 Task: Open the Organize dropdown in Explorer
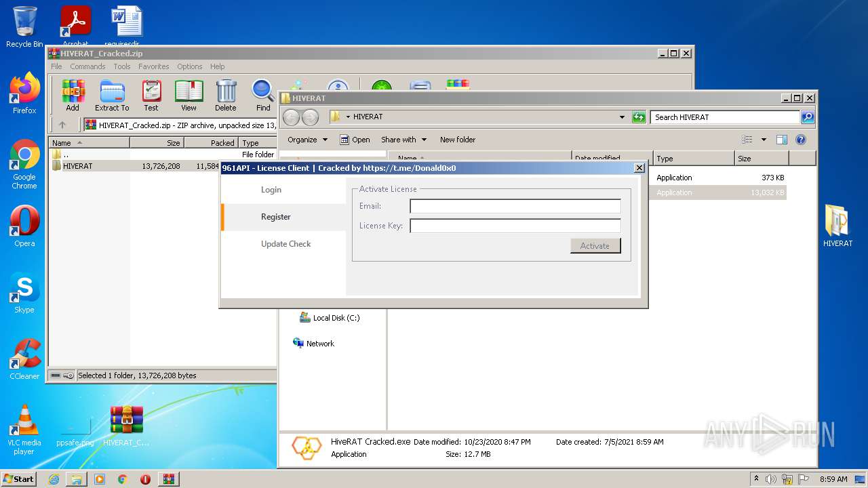click(x=307, y=140)
